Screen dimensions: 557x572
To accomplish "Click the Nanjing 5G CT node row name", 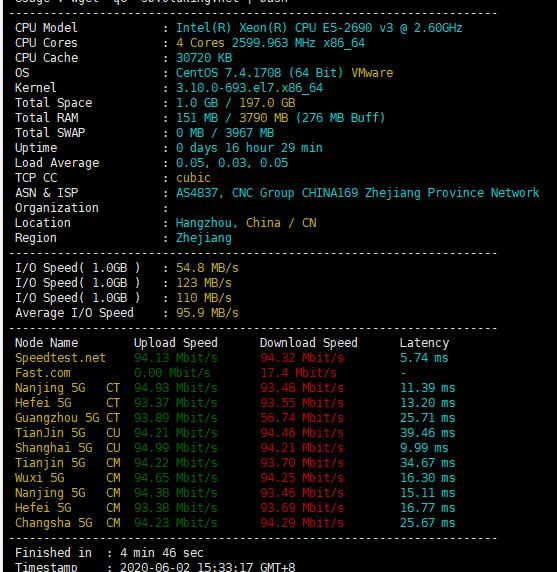I will pos(67,388).
